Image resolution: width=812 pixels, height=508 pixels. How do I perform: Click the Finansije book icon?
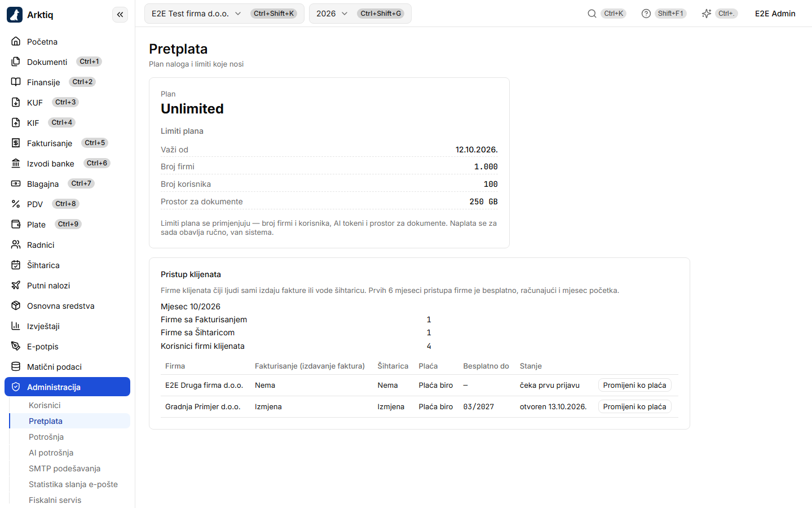pos(16,82)
